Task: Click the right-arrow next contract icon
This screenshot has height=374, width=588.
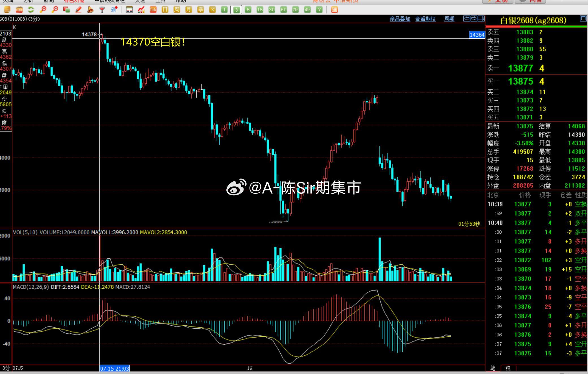Action: tap(474, 19)
